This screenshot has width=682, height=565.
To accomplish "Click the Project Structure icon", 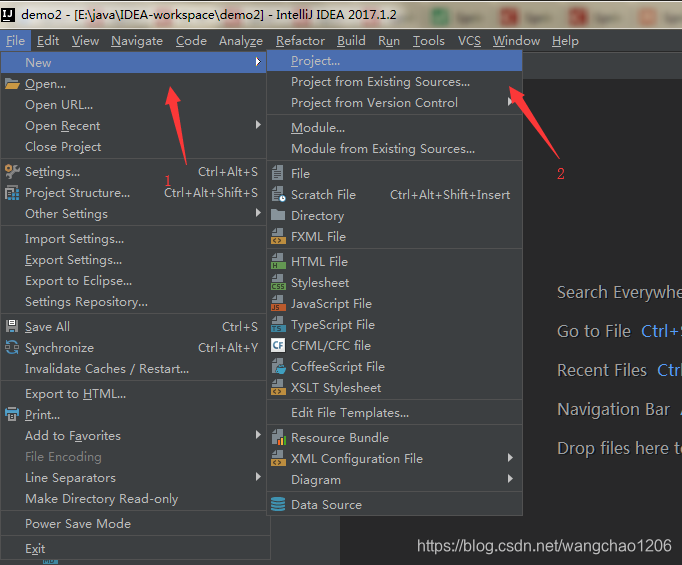I will click(12, 193).
